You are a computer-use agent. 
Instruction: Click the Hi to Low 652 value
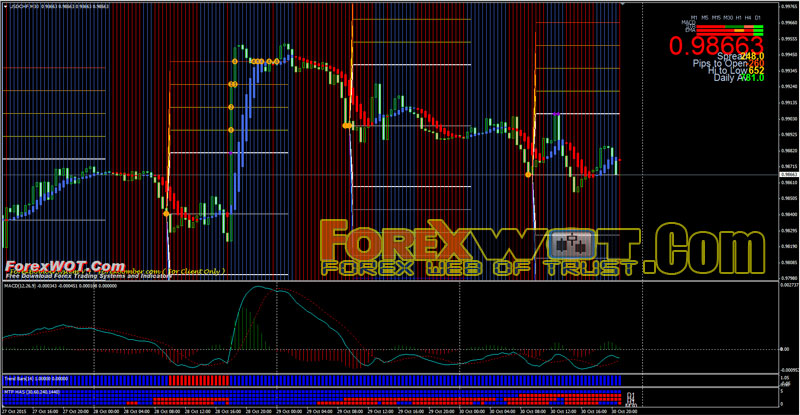[757, 71]
